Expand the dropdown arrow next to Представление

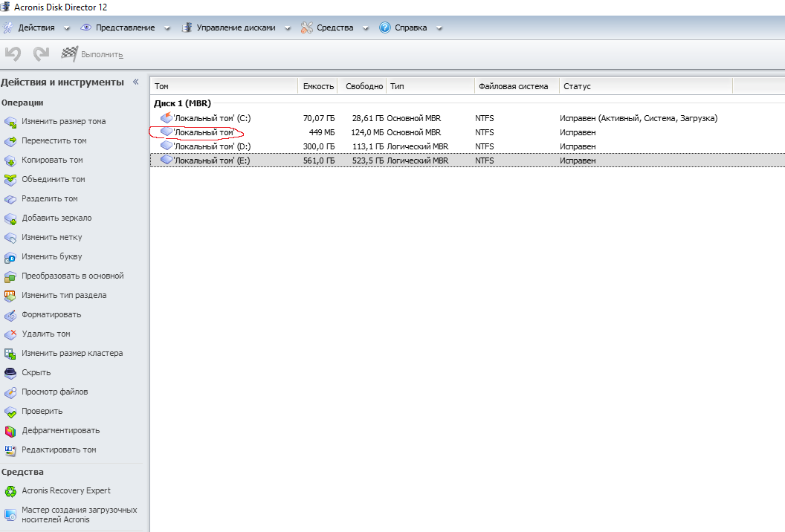pos(167,28)
